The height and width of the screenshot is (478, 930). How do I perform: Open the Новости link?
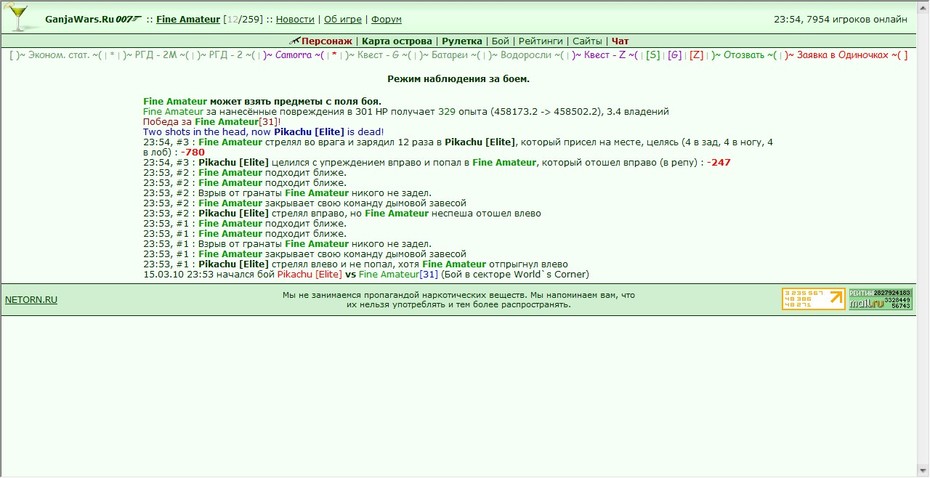pyautogui.click(x=295, y=19)
